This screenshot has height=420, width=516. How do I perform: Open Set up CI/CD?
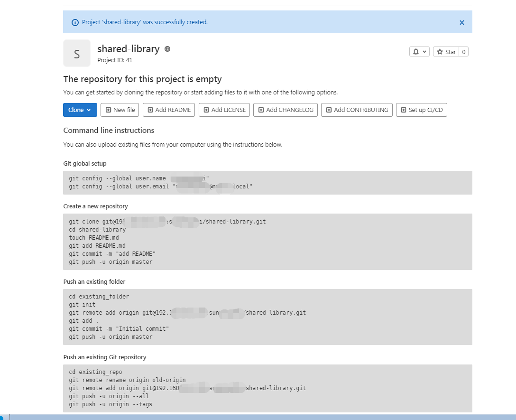[422, 110]
